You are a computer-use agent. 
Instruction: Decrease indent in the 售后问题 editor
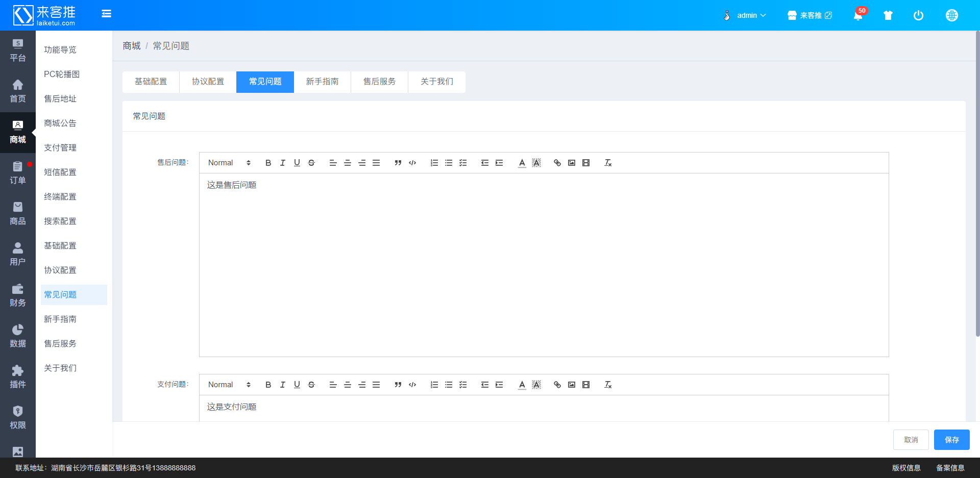click(x=484, y=163)
